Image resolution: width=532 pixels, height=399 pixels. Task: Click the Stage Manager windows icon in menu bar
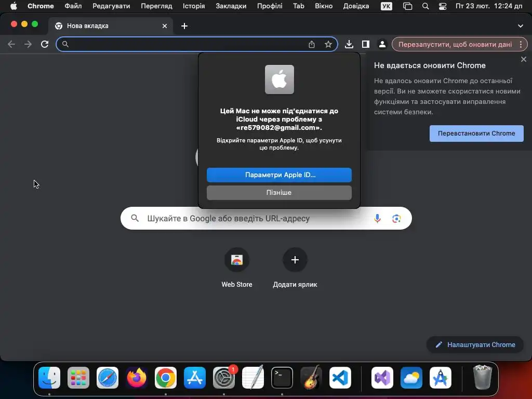click(x=407, y=6)
